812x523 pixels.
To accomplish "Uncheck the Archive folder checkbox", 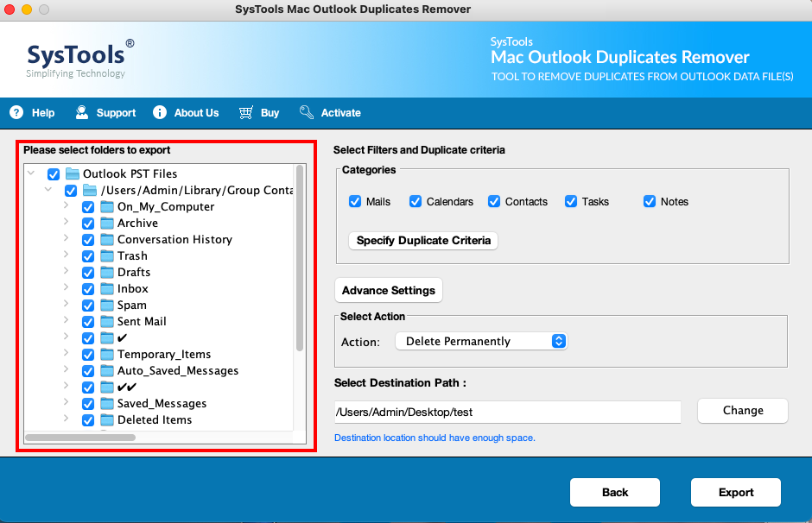I will point(88,224).
